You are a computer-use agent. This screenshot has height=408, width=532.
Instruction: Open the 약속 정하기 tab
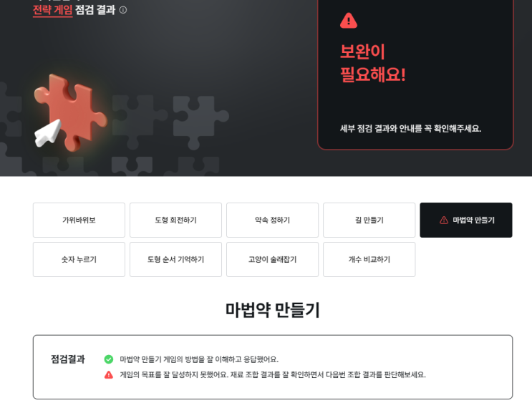(273, 220)
